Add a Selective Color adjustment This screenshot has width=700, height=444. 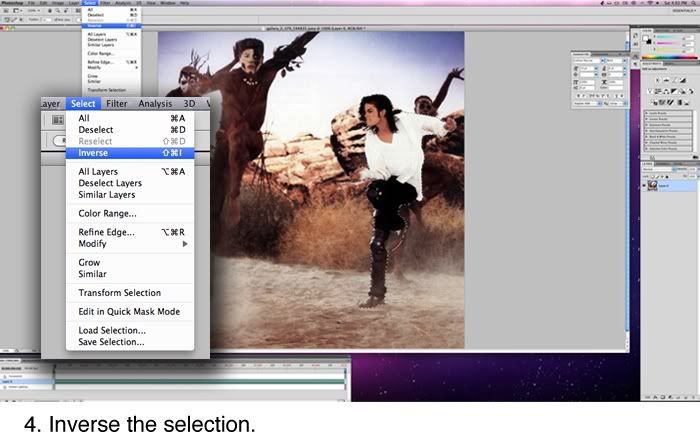pos(687,103)
